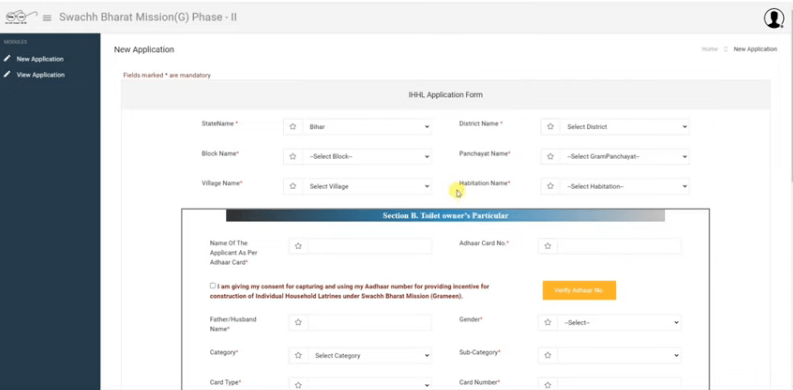
Task: Click star icon in Sub-Category field
Action: tap(548, 355)
